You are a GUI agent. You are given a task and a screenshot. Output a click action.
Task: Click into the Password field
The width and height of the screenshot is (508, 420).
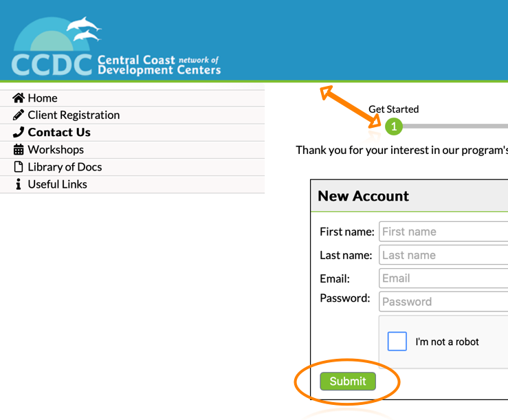coord(443,302)
